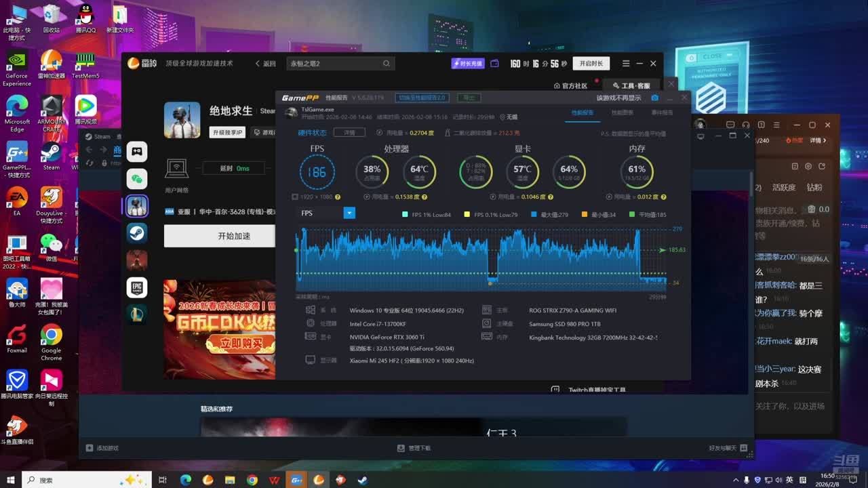Select the Steam icon in Leigod sidebar
868x488 pixels.
(x=136, y=233)
